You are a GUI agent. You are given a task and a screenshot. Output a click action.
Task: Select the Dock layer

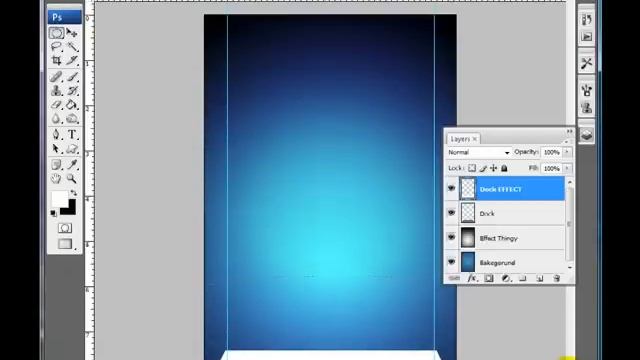(x=512, y=213)
